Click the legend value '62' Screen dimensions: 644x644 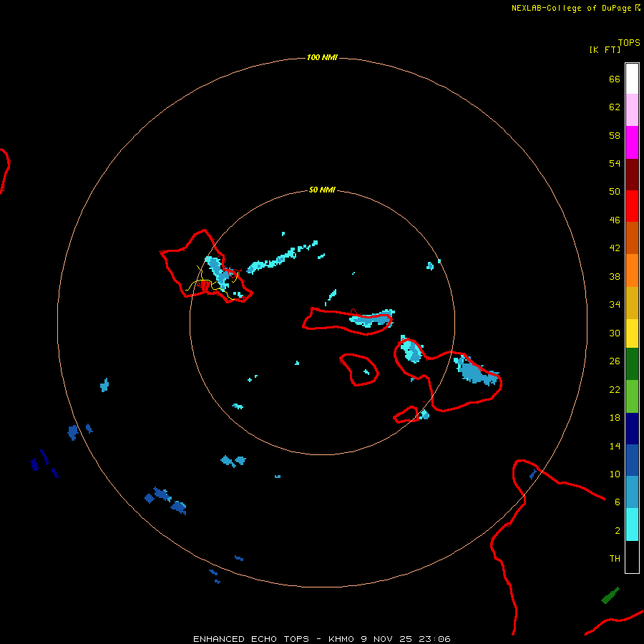615,107
